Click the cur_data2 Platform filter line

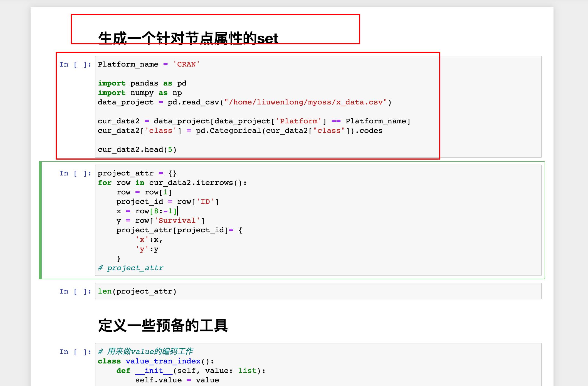[254, 121]
